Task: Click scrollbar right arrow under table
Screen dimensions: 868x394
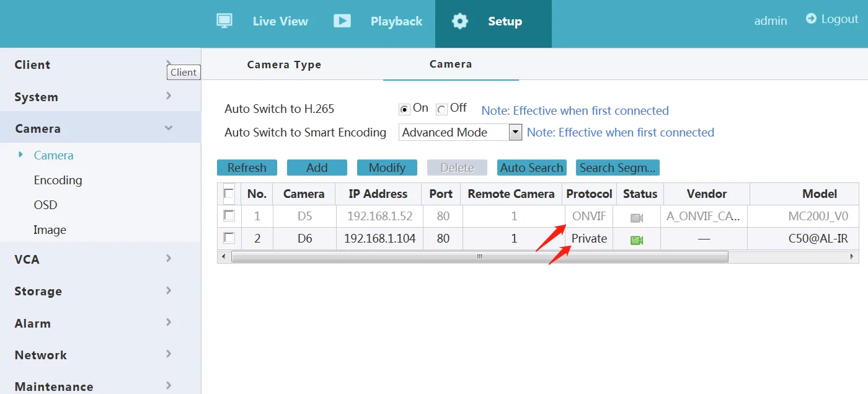Action: click(x=852, y=256)
